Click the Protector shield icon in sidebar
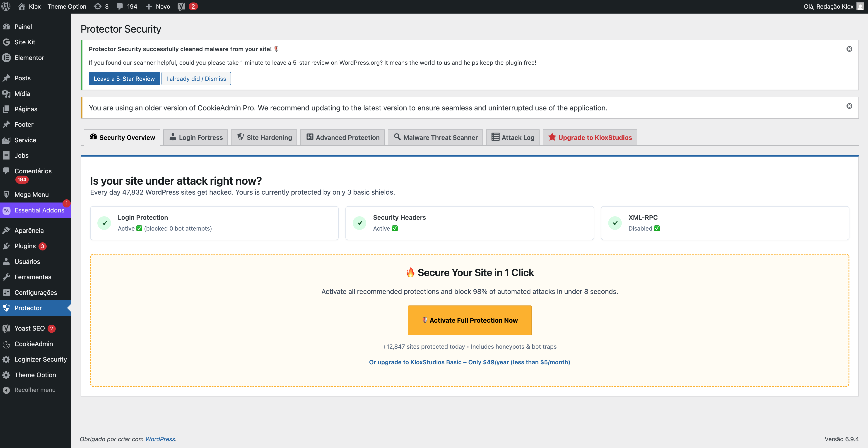This screenshot has height=448, width=868. pos(6,308)
